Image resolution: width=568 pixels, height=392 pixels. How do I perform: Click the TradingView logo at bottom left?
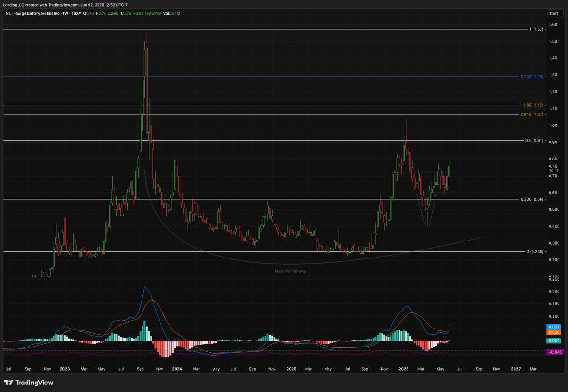click(28, 383)
